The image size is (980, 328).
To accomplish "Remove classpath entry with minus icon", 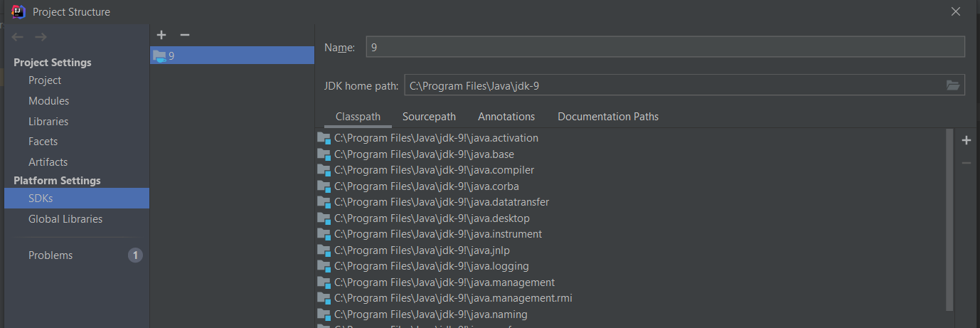I will click(x=966, y=163).
